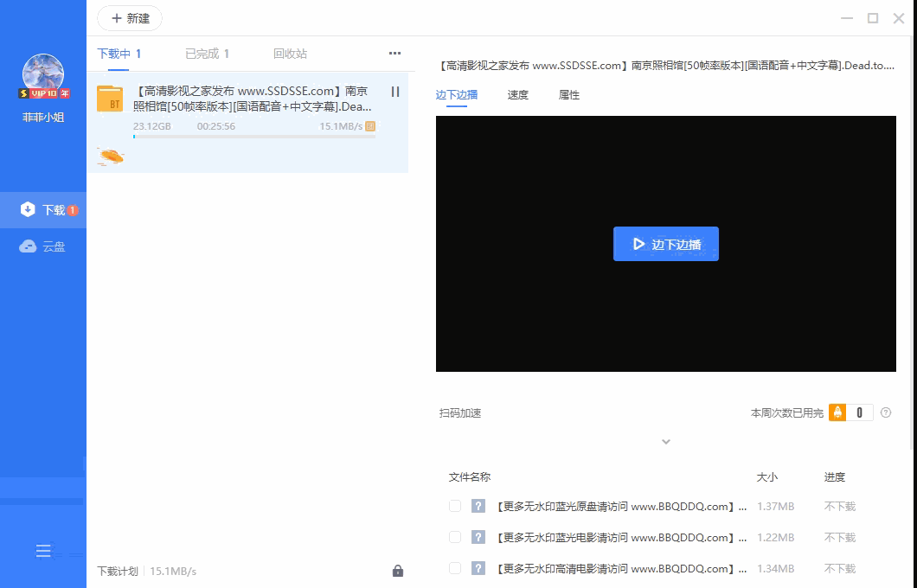917x588 pixels.
Task: Expand the panel using the center chevron
Action: tap(666, 441)
